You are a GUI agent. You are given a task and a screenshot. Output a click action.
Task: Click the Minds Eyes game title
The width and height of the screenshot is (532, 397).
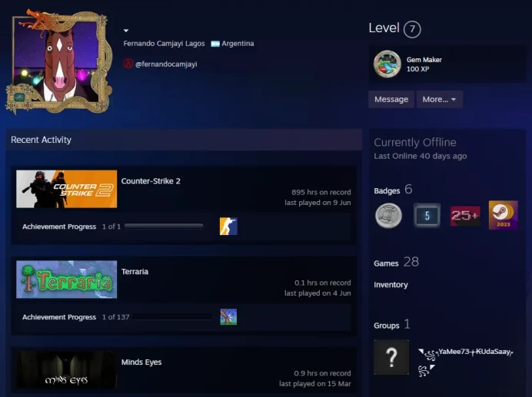(141, 362)
